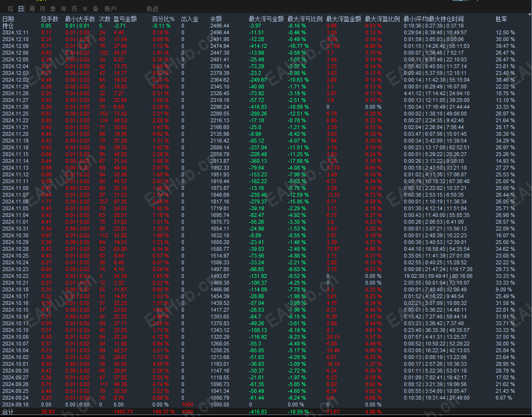Click trade count 257 in 2024.11.06 row

(103, 201)
